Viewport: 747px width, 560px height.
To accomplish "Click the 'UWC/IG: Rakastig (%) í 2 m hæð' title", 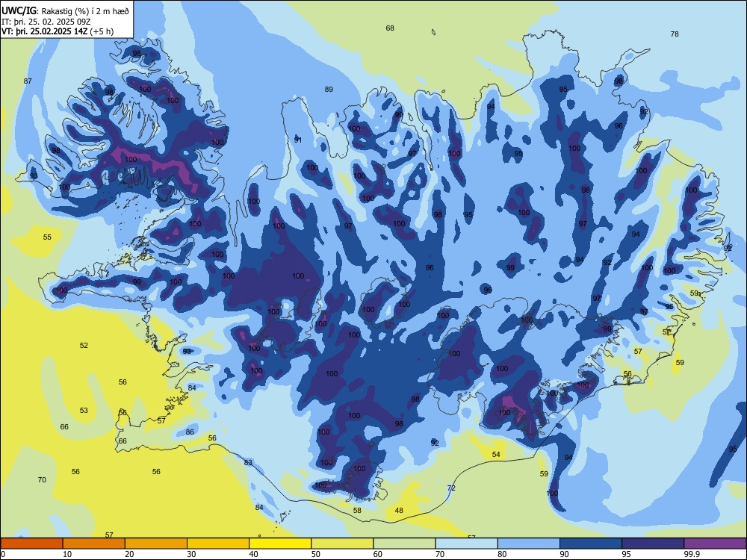I will [65, 10].
